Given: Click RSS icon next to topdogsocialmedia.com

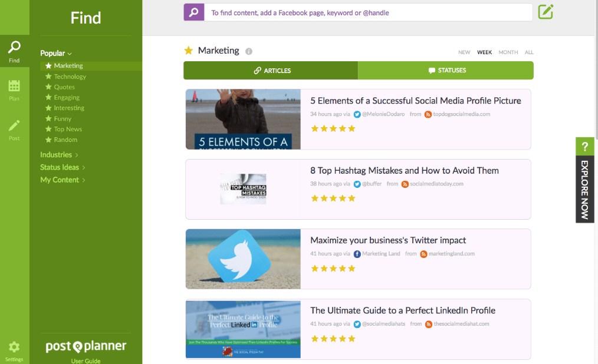Looking at the screenshot, I should pos(428,114).
